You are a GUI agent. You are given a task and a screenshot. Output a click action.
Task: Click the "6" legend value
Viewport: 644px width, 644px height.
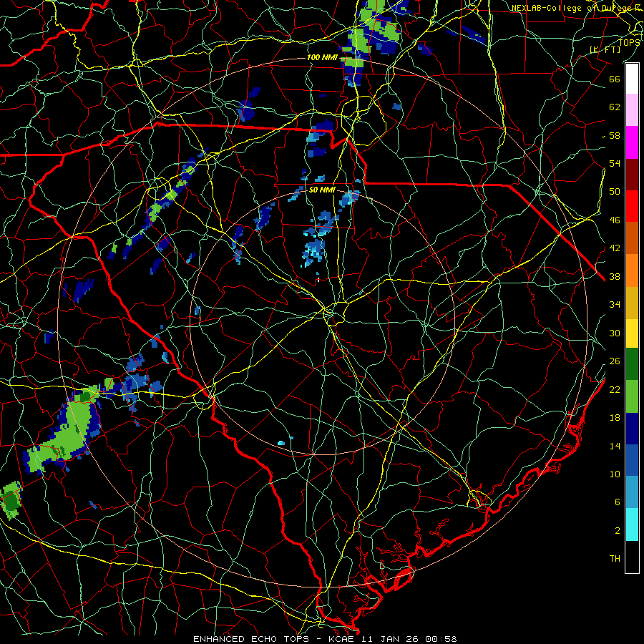coord(618,502)
